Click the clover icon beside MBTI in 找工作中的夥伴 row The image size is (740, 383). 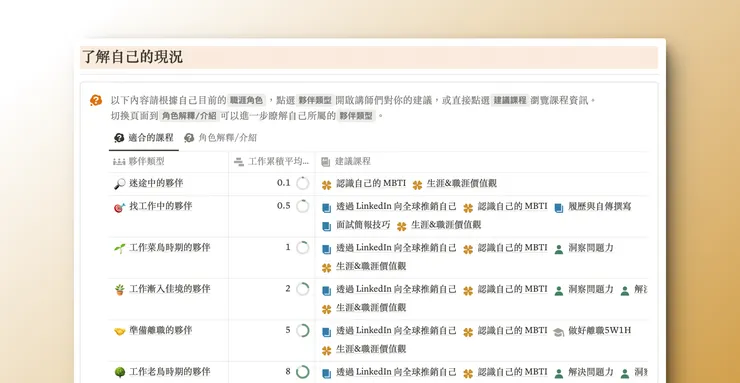[468, 208]
